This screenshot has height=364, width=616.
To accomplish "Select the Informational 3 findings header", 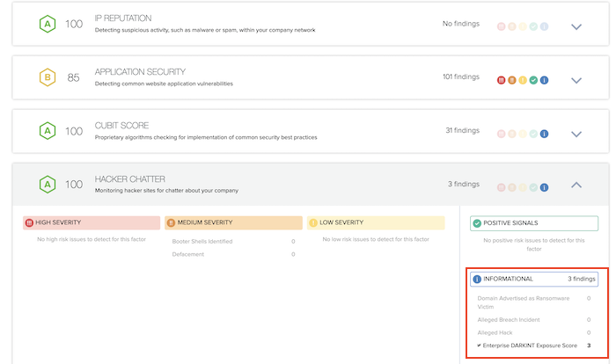I will (x=534, y=280).
